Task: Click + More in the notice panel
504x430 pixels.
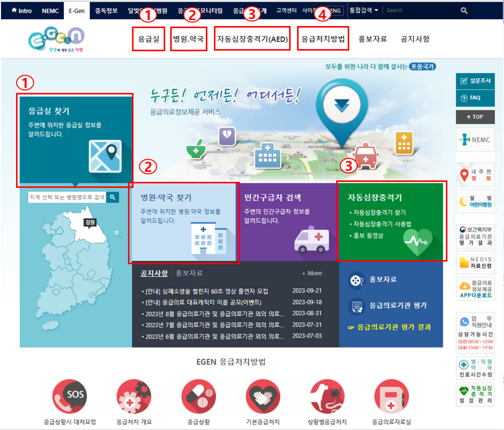Action: [312, 273]
